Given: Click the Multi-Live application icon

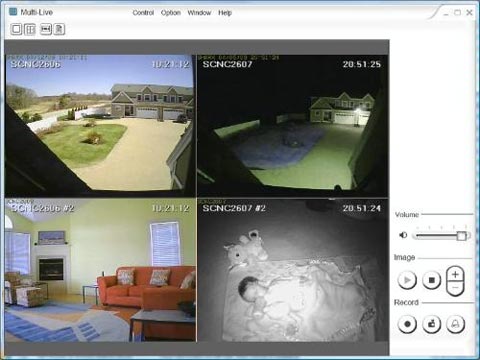Looking at the screenshot, I should click(x=13, y=12).
